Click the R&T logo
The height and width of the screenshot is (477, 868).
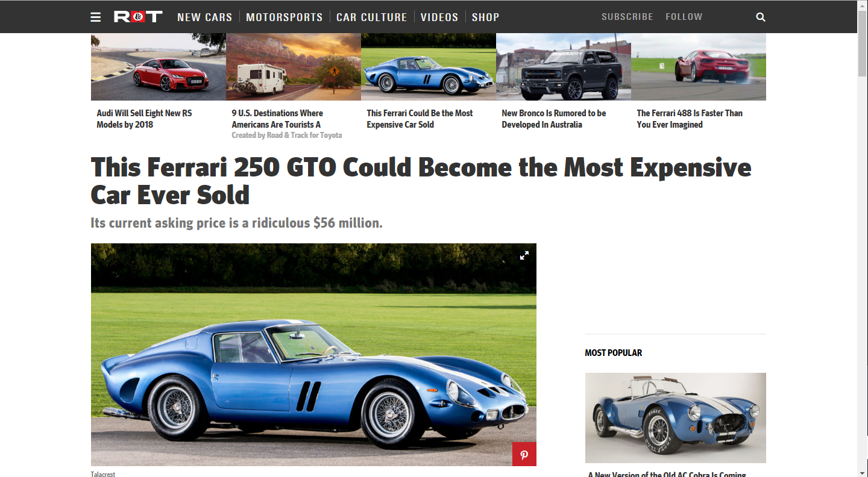point(138,17)
